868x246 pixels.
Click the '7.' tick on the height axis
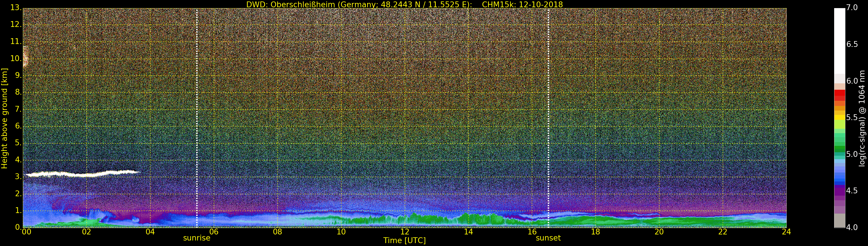coord(18,109)
